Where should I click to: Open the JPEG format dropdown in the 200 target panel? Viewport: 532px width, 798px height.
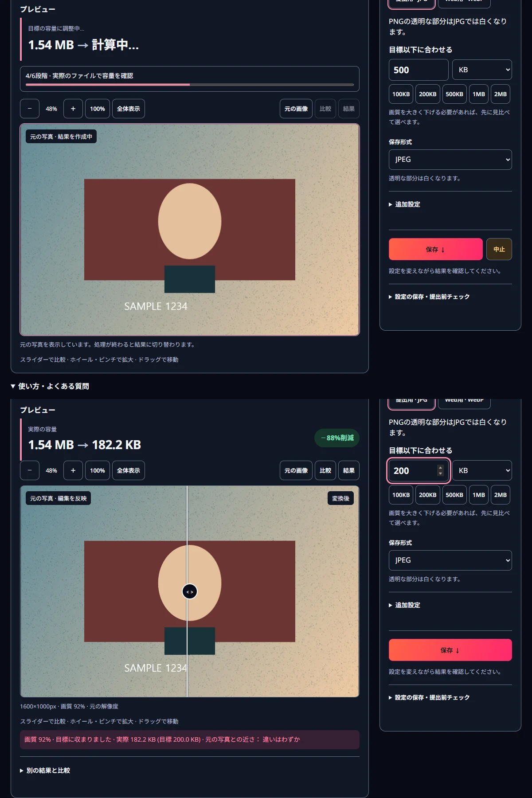point(450,560)
